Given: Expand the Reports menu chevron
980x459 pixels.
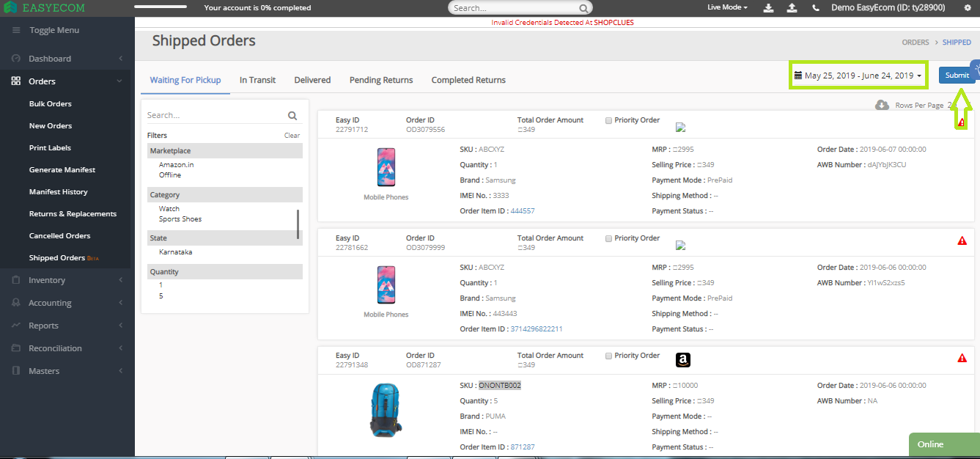Looking at the screenshot, I should point(120,326).
